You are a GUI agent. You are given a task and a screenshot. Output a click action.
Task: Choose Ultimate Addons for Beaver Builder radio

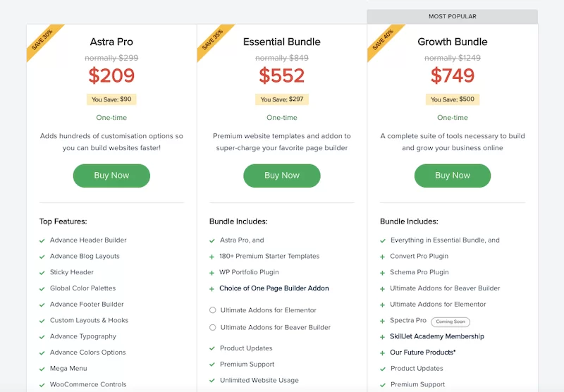click(x=213, y=327)
